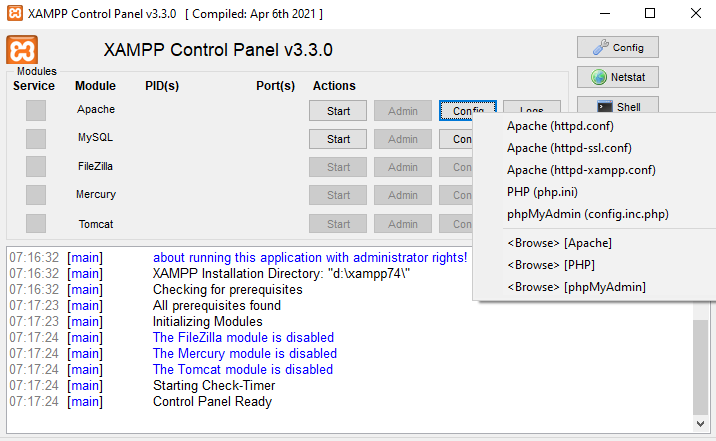
Task: Click the disabled Mercury Start button
Action: (x=338, y=195)
